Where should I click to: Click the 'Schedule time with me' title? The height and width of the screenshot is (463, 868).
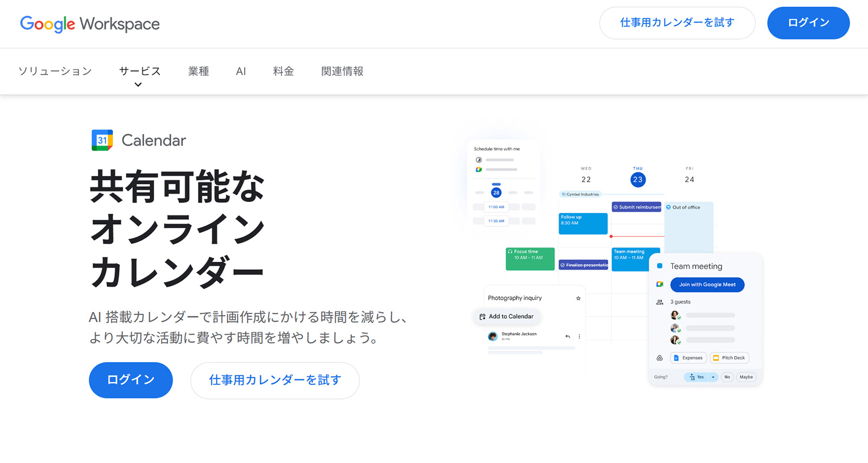[x=496, y=149]
